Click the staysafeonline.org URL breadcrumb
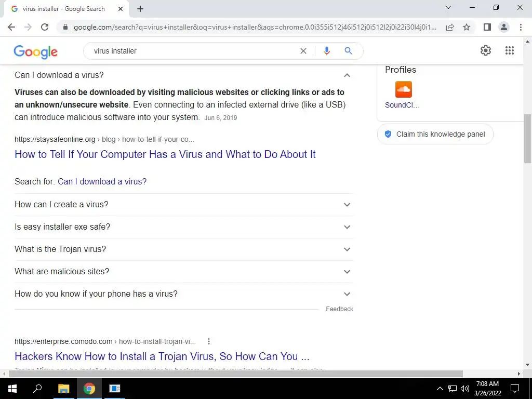The width and height of the screenshot is (532, 399). pos(104,139)
